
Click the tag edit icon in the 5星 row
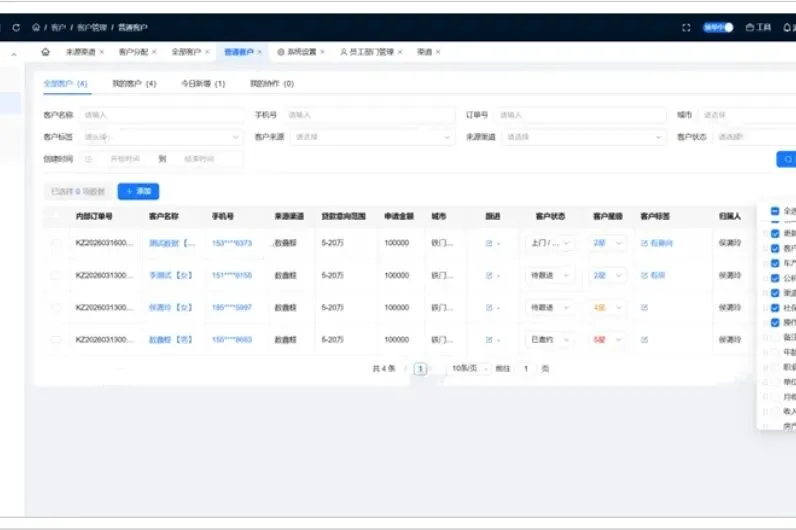pyautogui.click(x=644, y=340)
